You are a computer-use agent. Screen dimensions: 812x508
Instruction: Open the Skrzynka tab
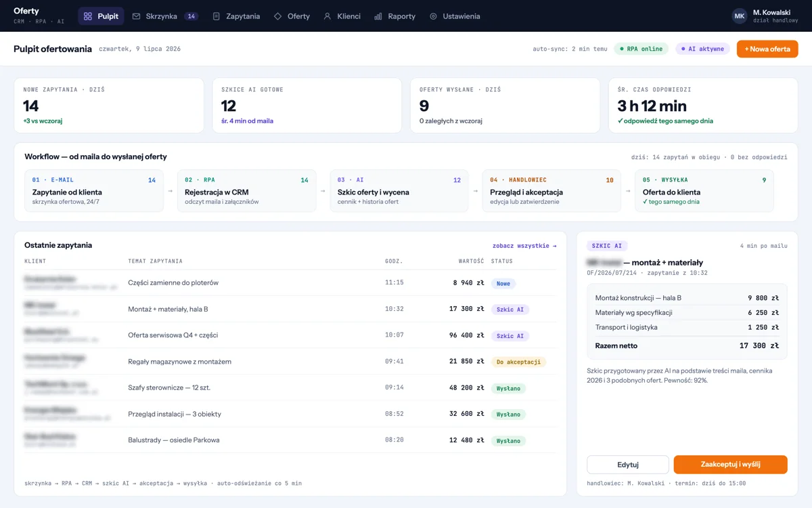click(x=165, y=16)
